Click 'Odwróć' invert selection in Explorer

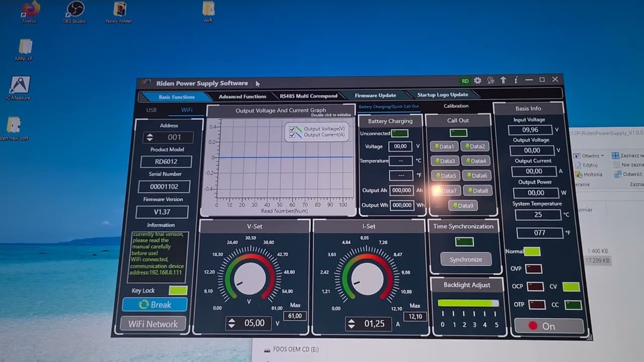pyautogui.click(x=628, y=174)
